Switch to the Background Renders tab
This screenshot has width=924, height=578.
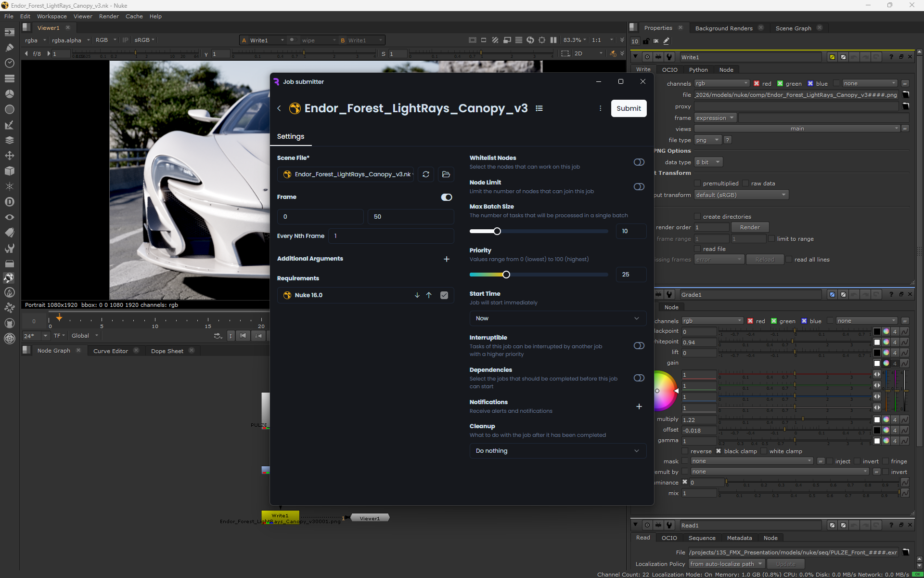724,28
